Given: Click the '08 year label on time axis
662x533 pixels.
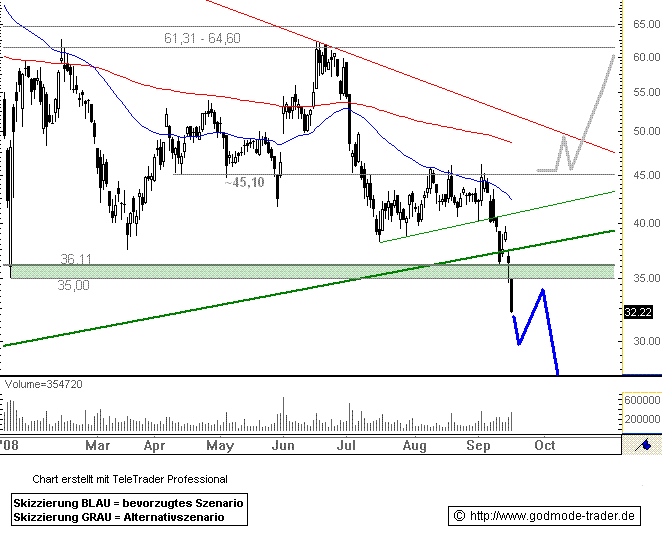Looking at the screenshot, I should pos(9,445).
